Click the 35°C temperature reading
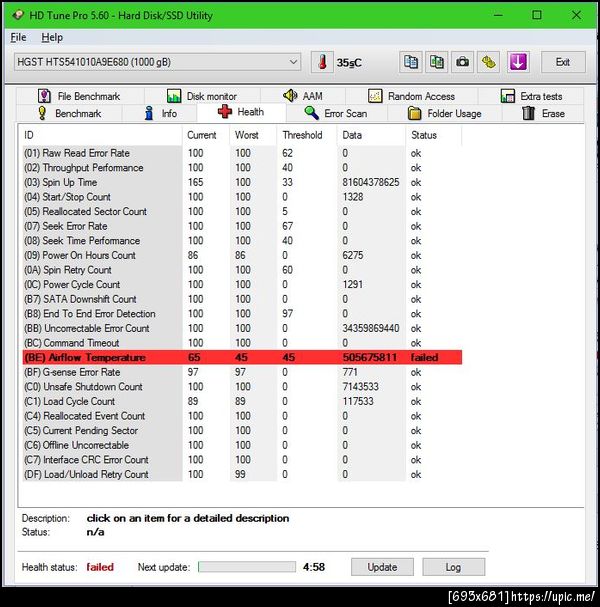The width and height of the screenshot is (600, 607). [349, 63]
